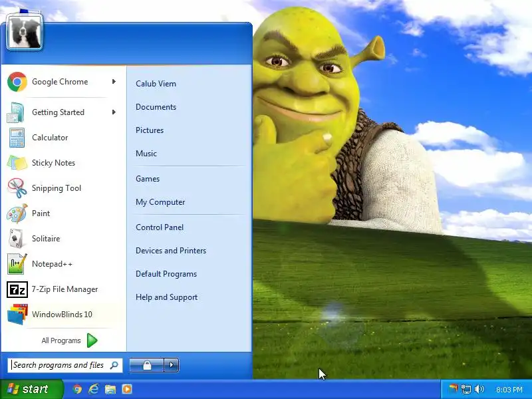The image size is (532, 399).
Task: Select the 7-Zip File Manager text label
Action: (x=65, y=289)
